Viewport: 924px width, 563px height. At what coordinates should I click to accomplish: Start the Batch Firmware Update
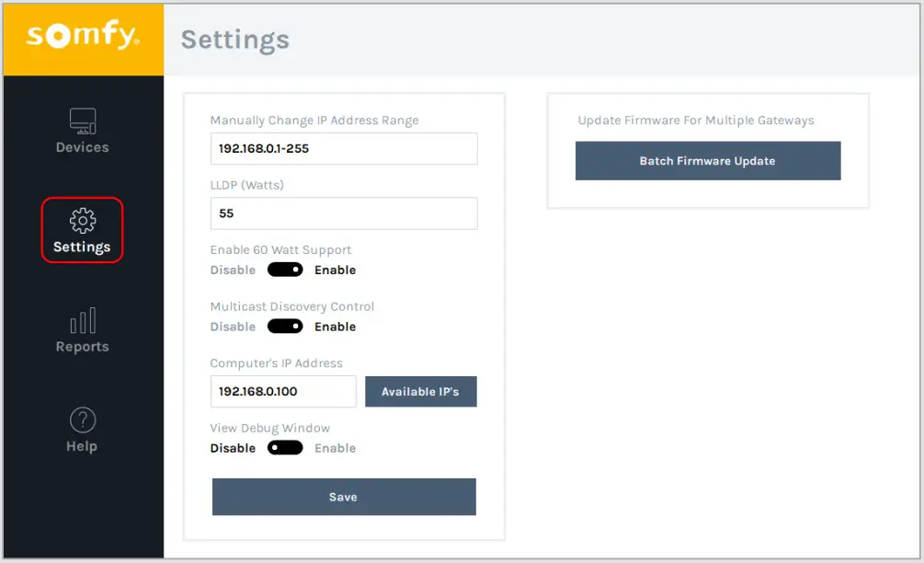pos(707,161)
